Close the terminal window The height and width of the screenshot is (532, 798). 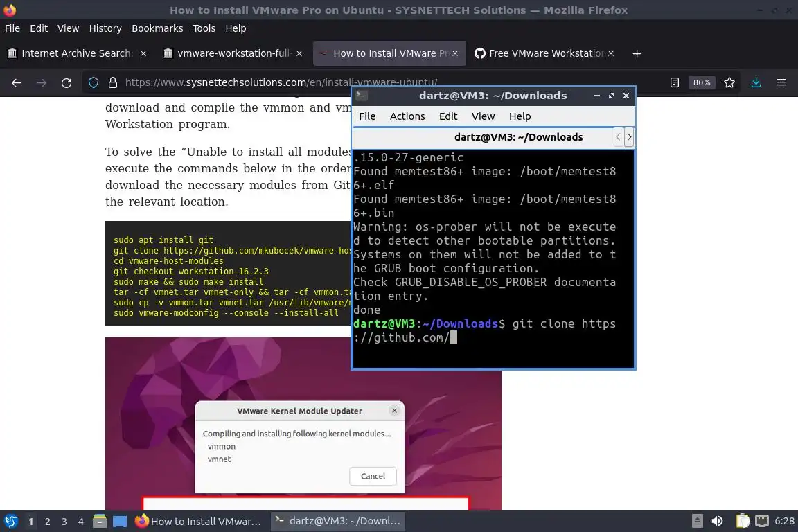[626, 95]
